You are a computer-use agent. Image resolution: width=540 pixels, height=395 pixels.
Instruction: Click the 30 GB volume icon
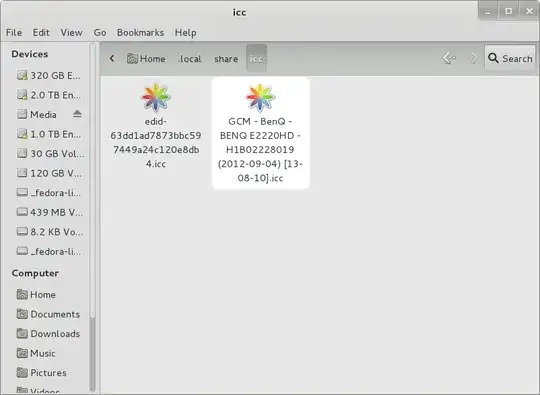(x=22, y=153)
